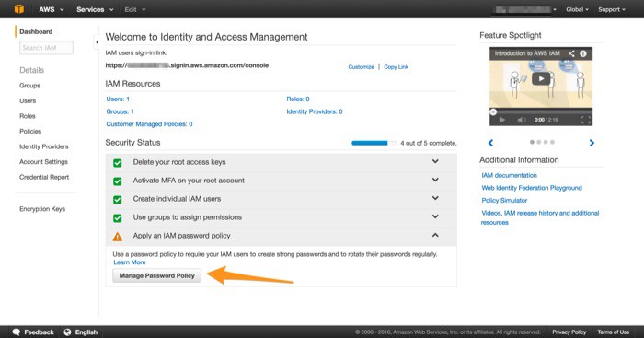
Task: Click green check beside Activate MFA
Action: click(118, 181)
